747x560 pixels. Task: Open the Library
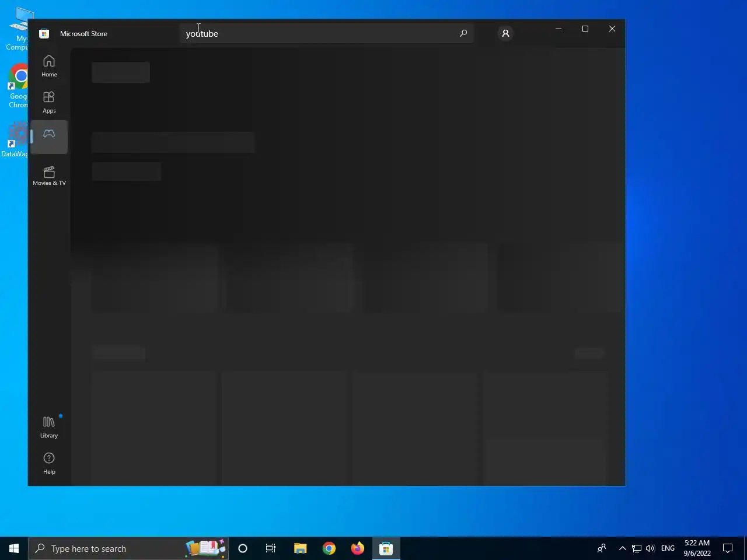point(49,427)
